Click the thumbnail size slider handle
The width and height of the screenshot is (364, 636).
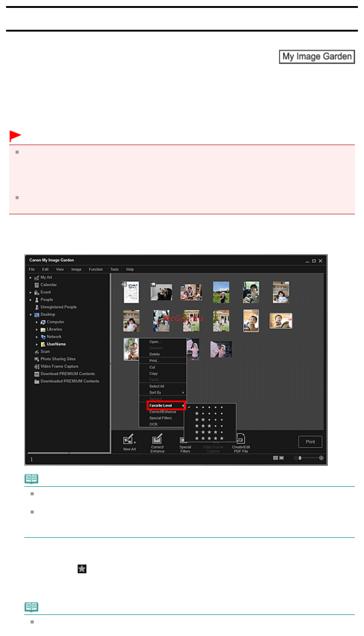[300, 458]
